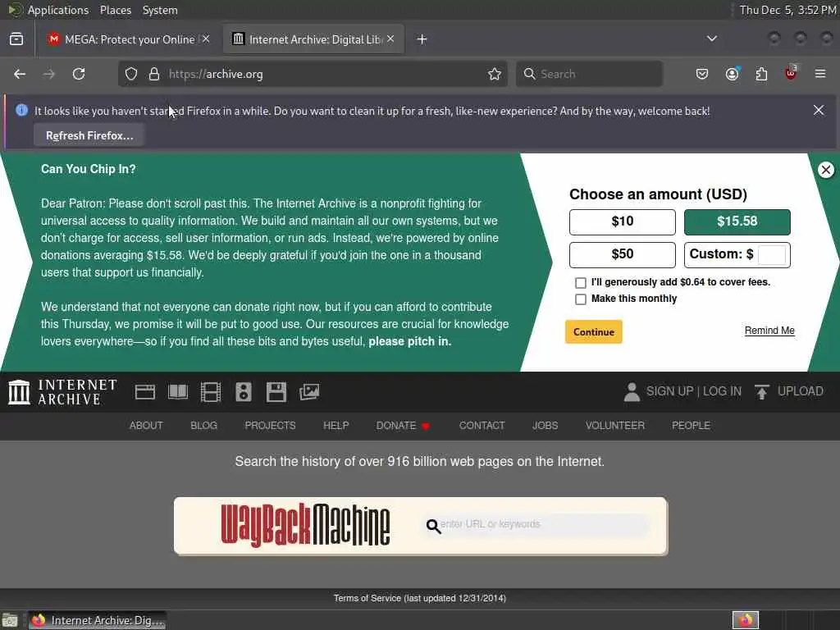This screenshot has width=840, height=630.
Task: Open the Applications menu
Action: 58,10
